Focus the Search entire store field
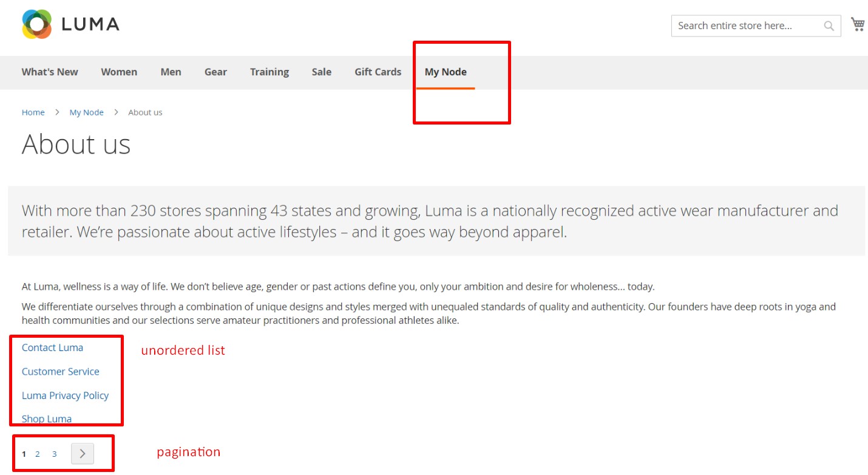This screenshot has height=475, width=868. [x=756, y=26]
